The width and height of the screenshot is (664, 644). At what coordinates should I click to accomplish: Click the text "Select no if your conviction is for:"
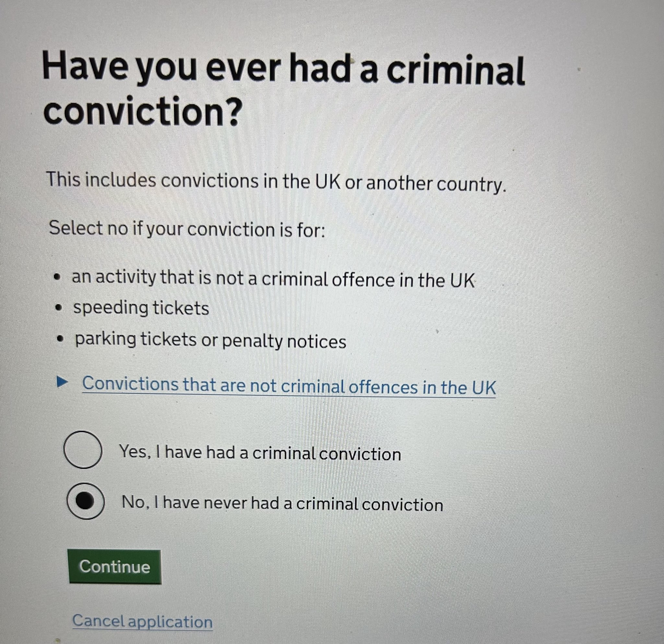pyautogui.click(x=187, y=229)
